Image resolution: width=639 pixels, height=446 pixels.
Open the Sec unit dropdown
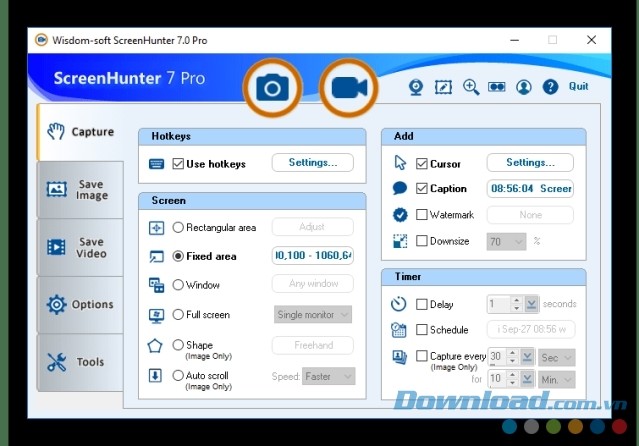557,358
